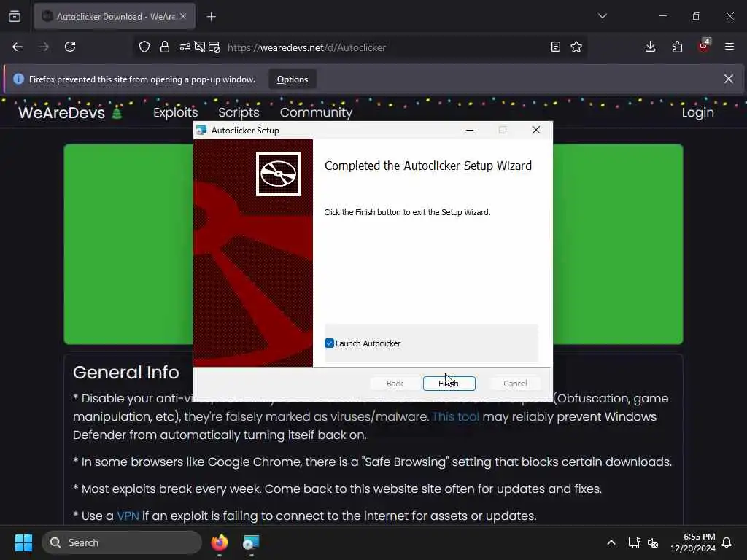This screenshot has width=747, height=560.
Task: Follow the VPN link
Action: (128, 516)
